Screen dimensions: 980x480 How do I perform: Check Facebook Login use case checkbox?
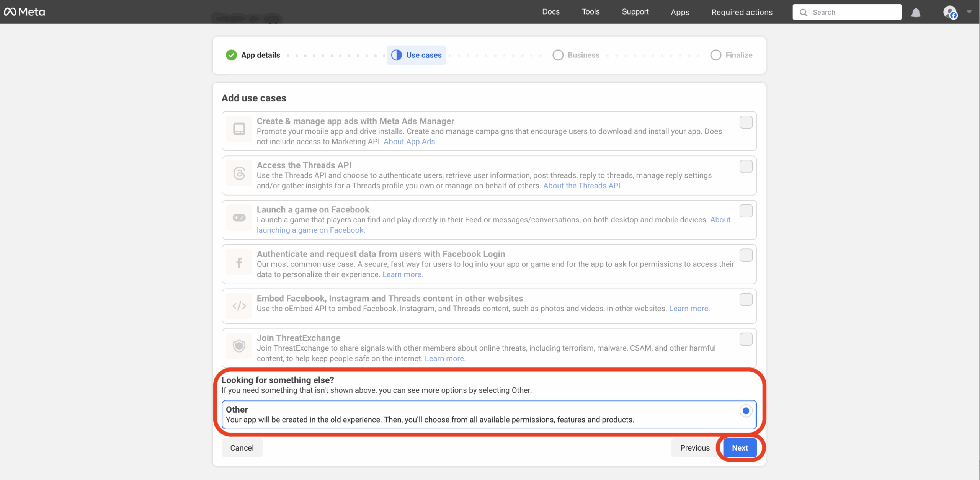[746, 255]
